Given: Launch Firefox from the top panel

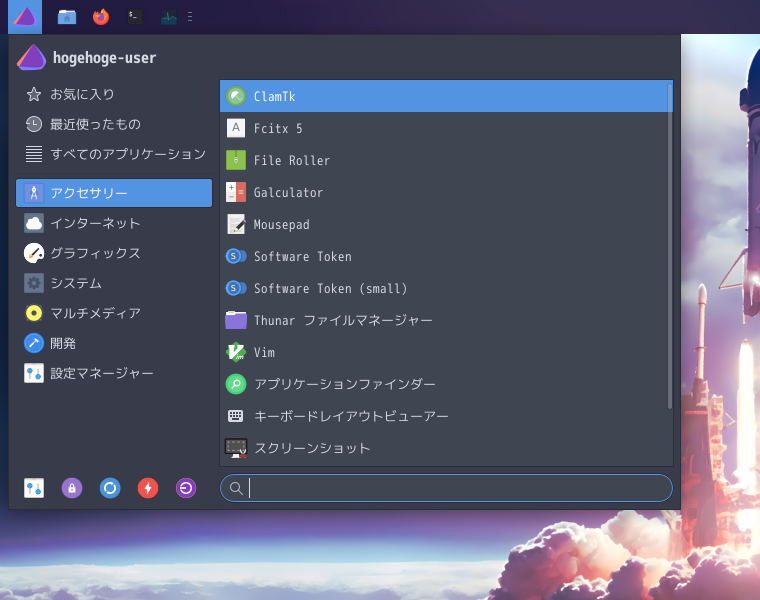Looking at the screenshot, I should 101,17.
